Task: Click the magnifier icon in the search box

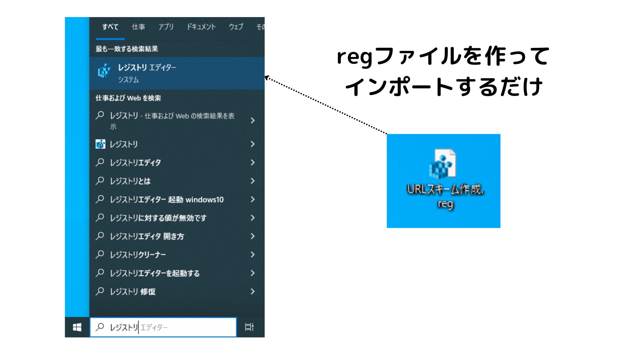Action: 100,327
